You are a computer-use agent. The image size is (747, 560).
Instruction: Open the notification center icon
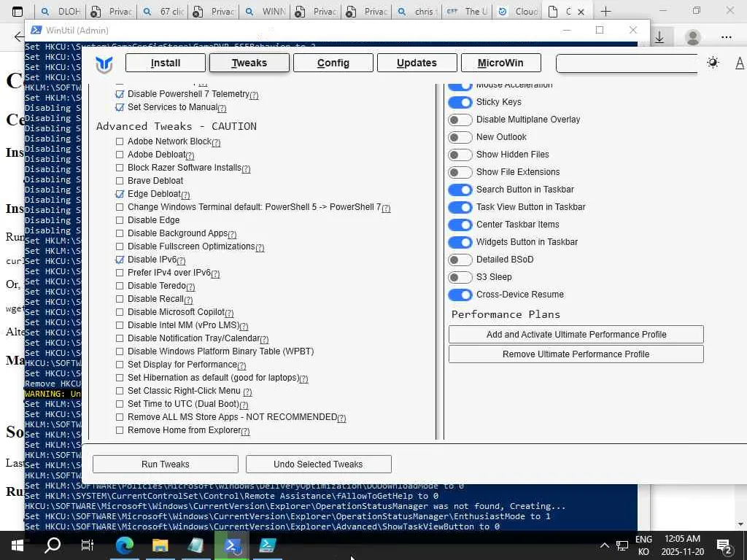coord(724,545)
